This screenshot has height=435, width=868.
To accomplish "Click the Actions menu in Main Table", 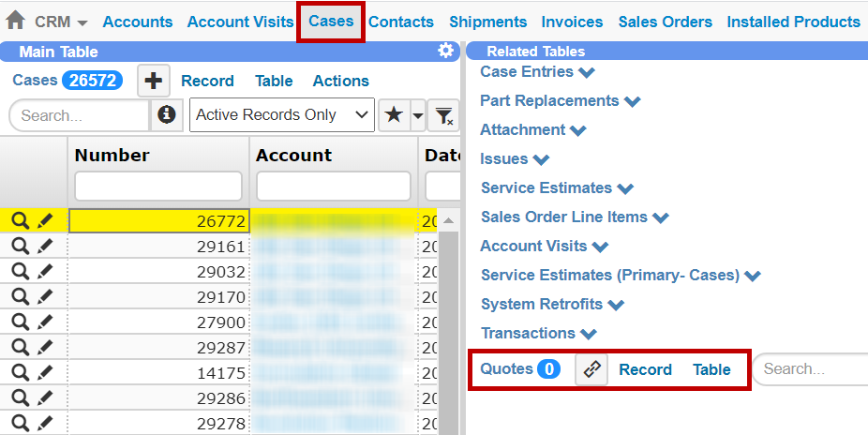I will [340, 81].
